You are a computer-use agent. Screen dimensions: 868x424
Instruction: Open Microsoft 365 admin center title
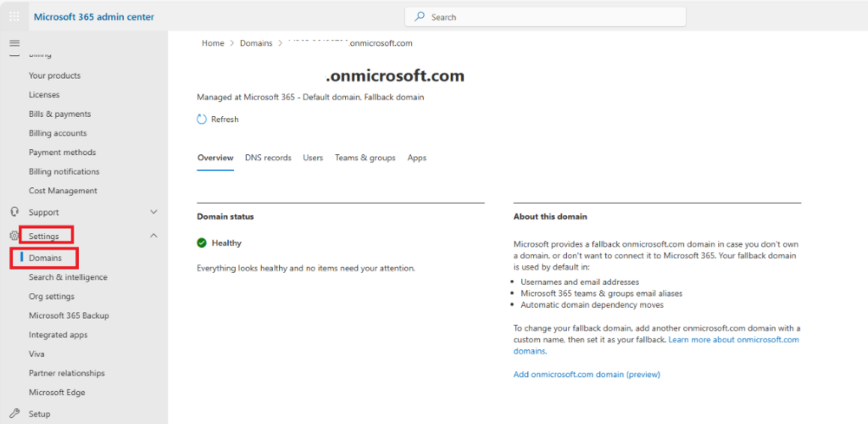tap(94, 17)
